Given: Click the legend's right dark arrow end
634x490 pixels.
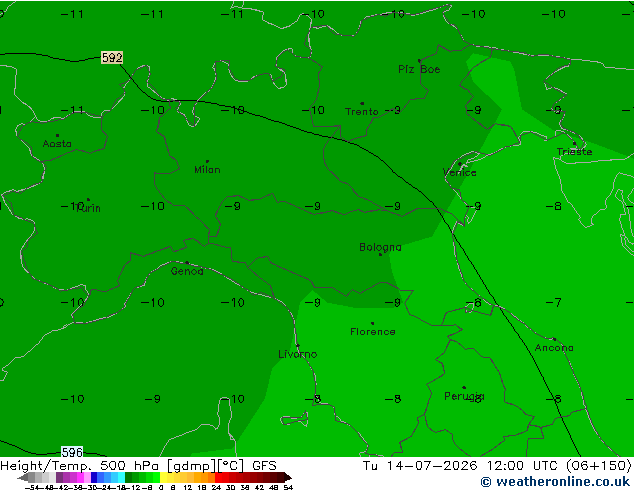Looking at the screenshot, I should [x=287, y=477].
